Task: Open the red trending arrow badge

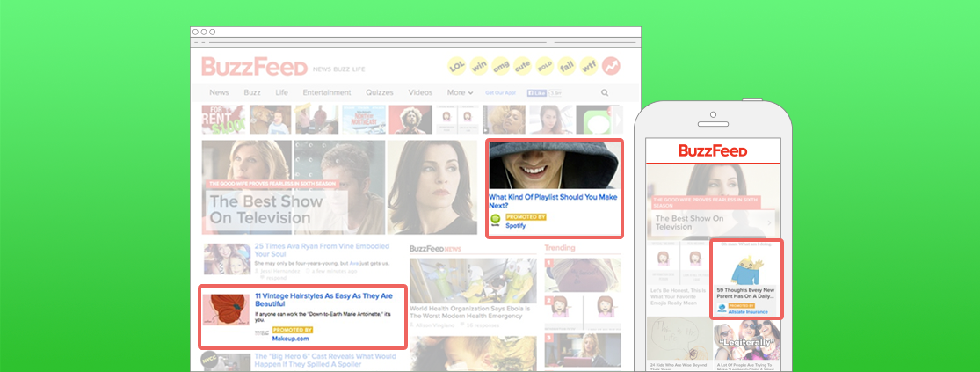Action: click(612, 67)
